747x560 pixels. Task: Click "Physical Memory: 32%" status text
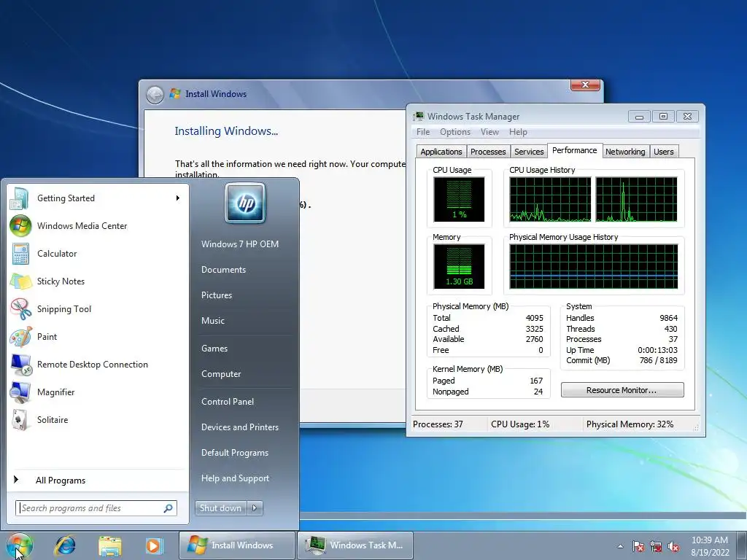(x=630, y=424)
